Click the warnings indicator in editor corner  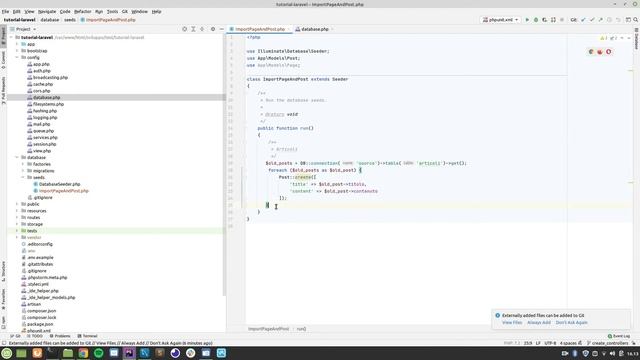[604, 38]
